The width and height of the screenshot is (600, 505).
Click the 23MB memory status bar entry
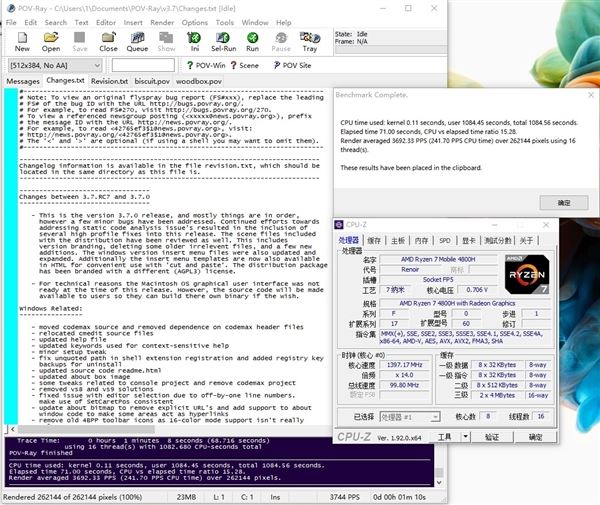click(186, 497)
